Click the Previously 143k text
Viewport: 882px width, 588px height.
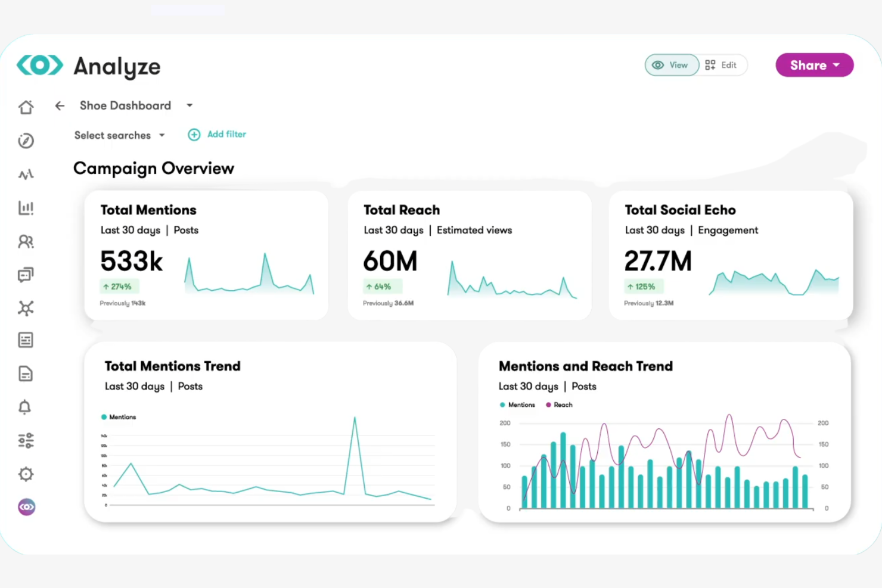tap(123, 303)
